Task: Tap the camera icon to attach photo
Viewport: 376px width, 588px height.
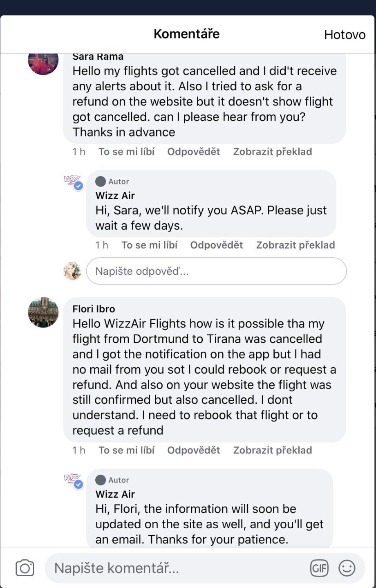Action: (25, 568)
